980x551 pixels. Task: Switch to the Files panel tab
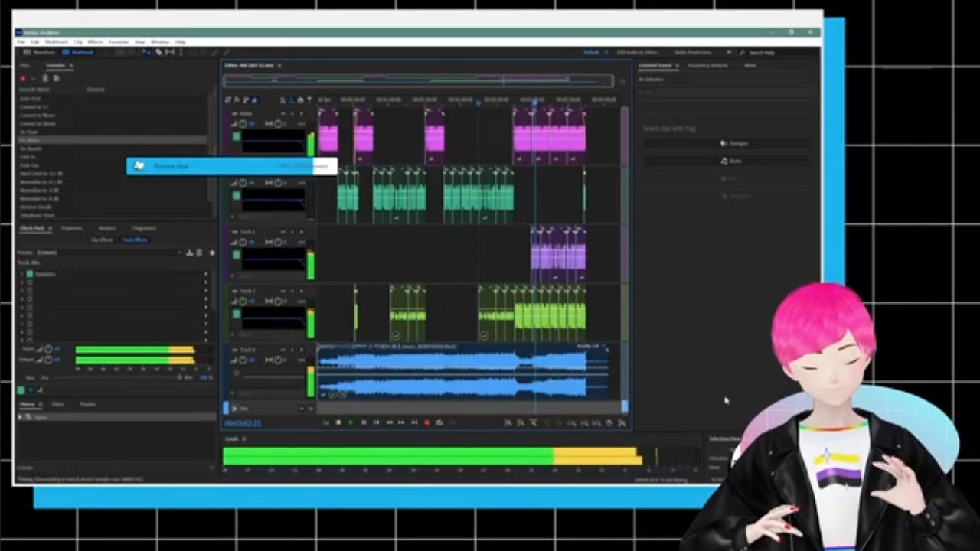pos(24,66)
